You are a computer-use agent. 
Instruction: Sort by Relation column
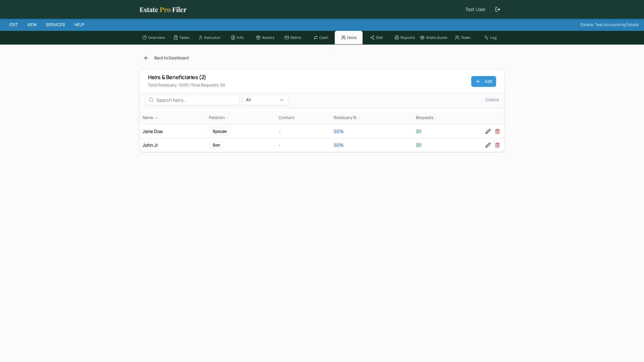pyautogui.click(x=218, y=118)
